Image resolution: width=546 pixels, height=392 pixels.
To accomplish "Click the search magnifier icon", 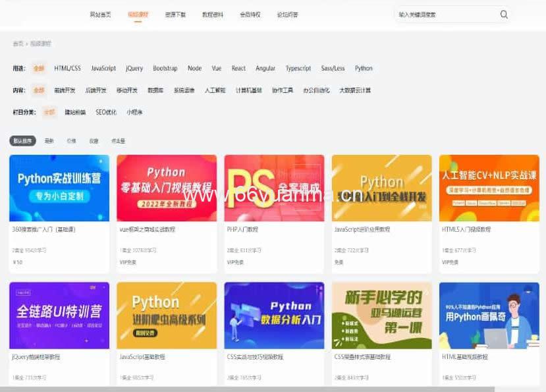I will pyautogui.click(x=503, y=14).
